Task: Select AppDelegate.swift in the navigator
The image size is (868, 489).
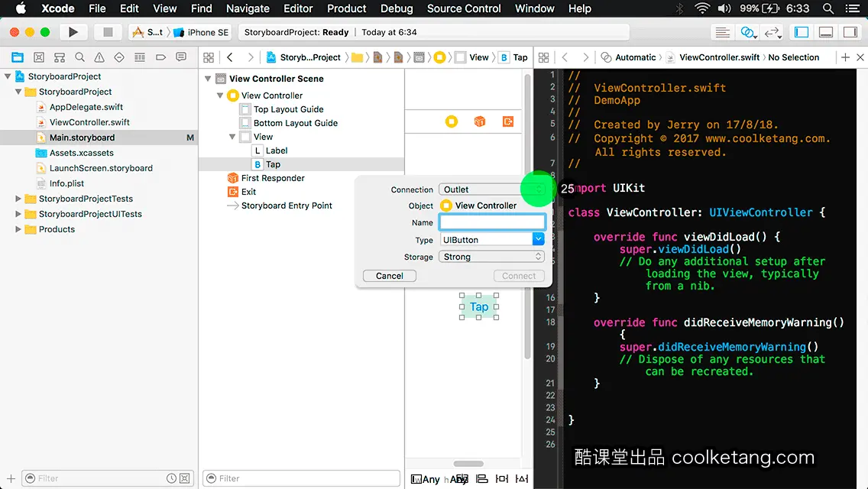Action: (x=86, y=107)
